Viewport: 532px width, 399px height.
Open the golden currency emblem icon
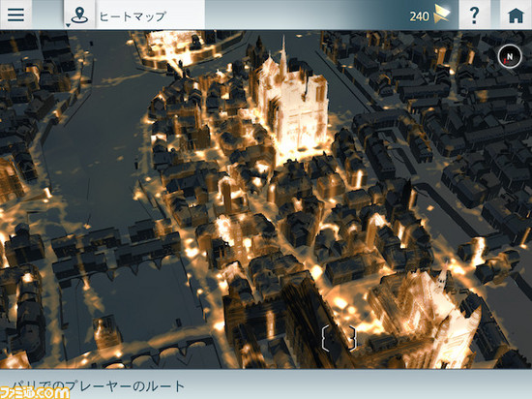coord(442,15)
